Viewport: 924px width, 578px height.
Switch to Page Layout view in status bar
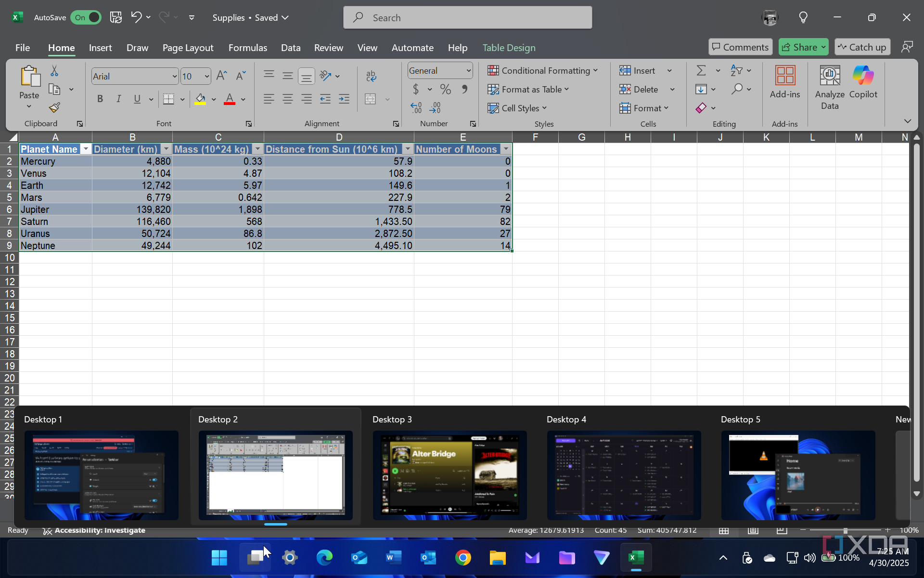753,530
